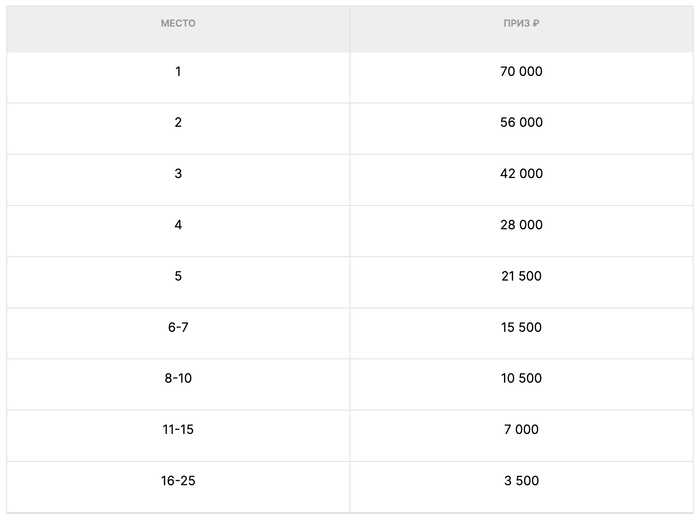Image resolution: width=700 pixels, height=519 pixels.
Task: Click the 56 000 prize value
Action: (521, 123)
